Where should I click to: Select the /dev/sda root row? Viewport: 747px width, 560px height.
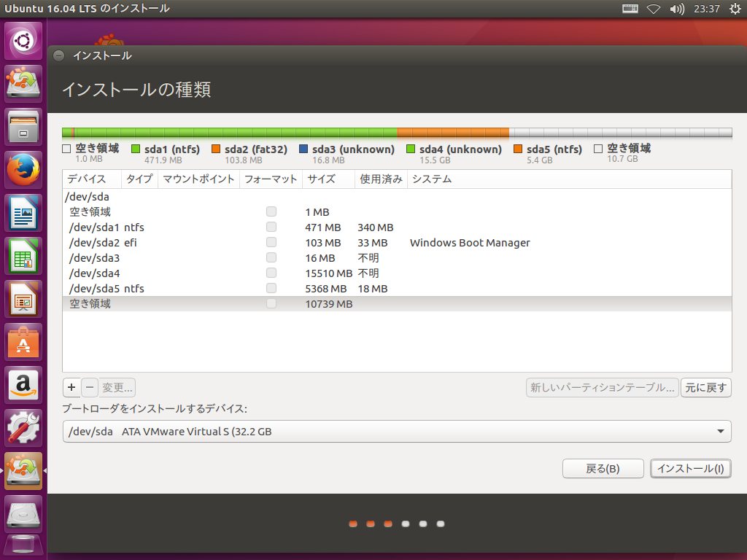tap(397, 197)
